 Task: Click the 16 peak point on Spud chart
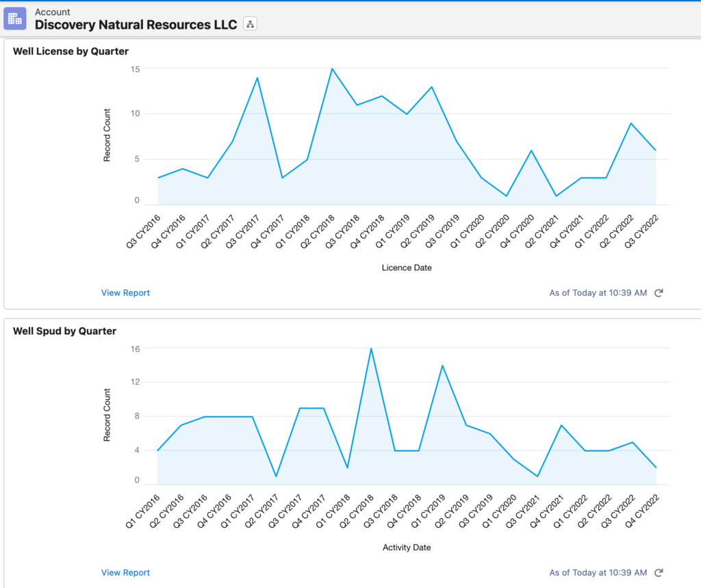point(371,348)
